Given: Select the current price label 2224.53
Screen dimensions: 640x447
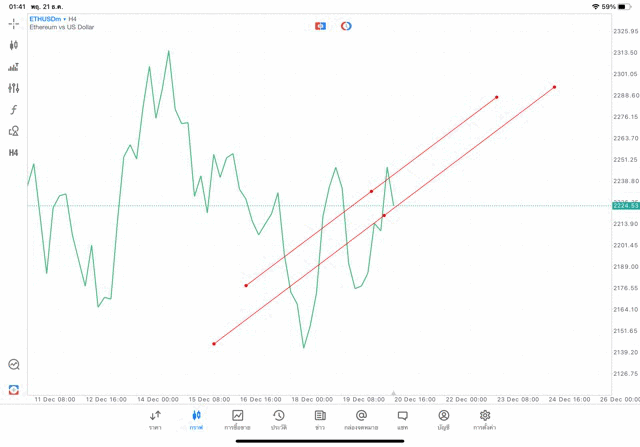Looking at the screenshot, I should (x=626, y=206).
